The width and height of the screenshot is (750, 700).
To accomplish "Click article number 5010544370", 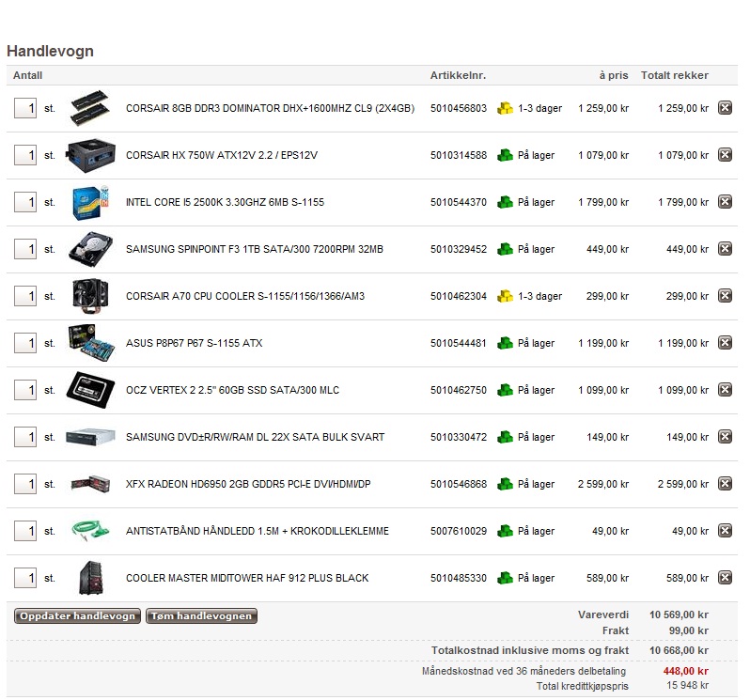I will coord(459,202).
